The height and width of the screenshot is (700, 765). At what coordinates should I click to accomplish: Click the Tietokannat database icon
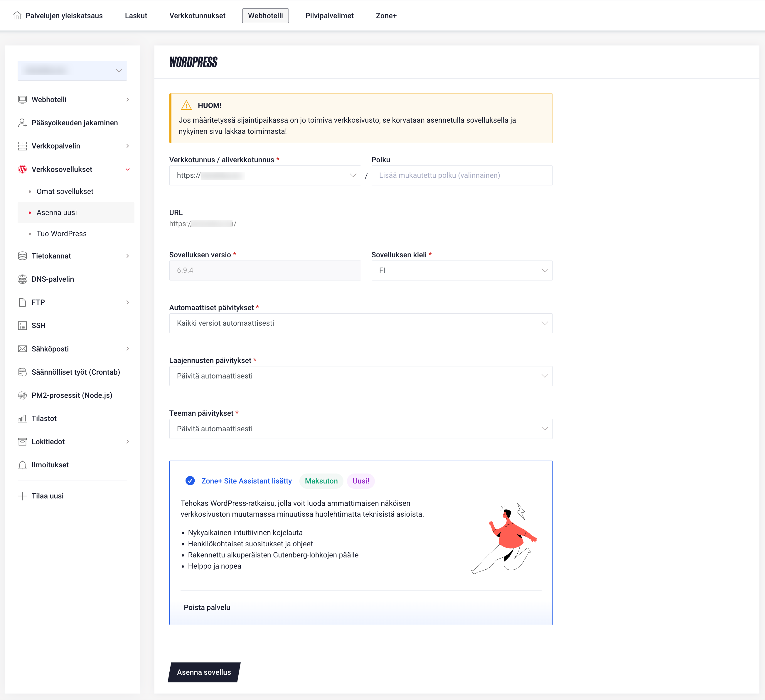(x=22, y=256)
